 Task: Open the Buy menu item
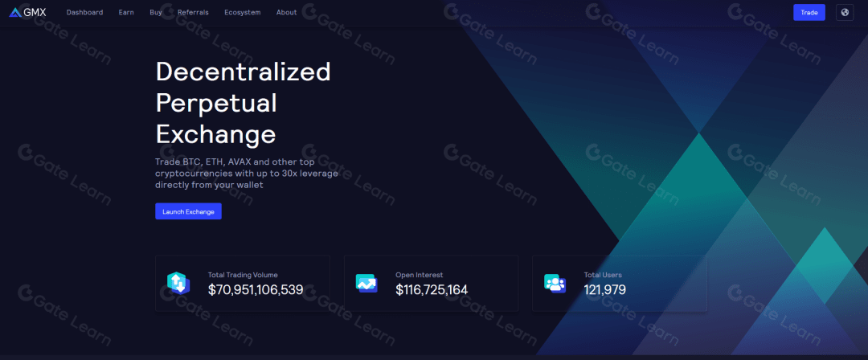pos(156,12)
